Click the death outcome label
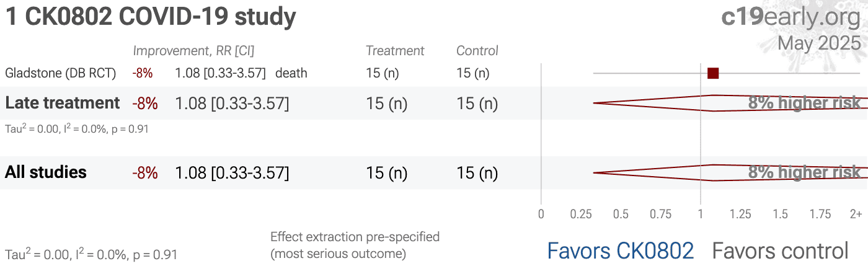Screen dimensions: 868x266 click(x=291, y=73)
